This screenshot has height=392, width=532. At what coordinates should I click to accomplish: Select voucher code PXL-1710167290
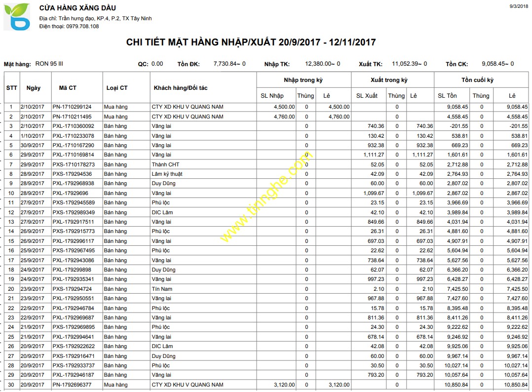tap(73, 145)
